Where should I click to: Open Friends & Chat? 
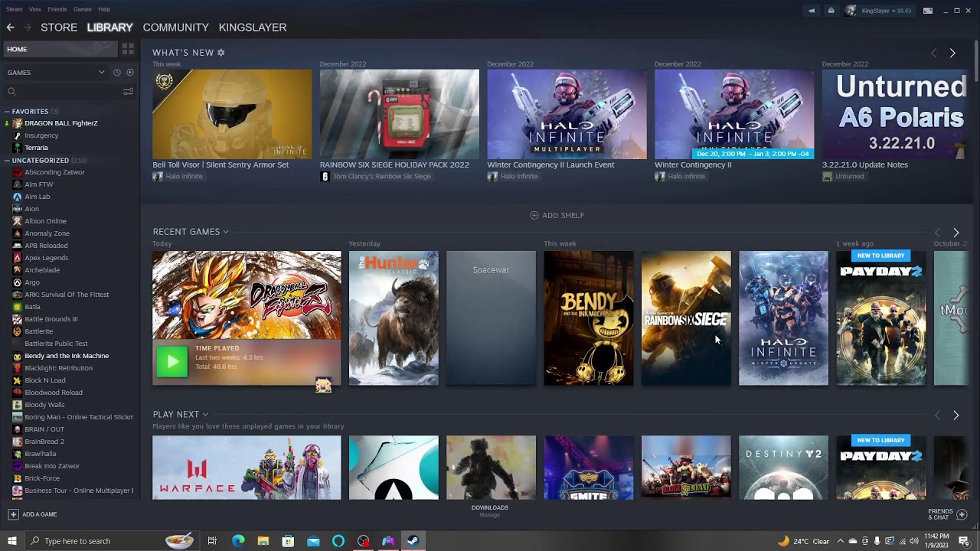click(948, 514)
